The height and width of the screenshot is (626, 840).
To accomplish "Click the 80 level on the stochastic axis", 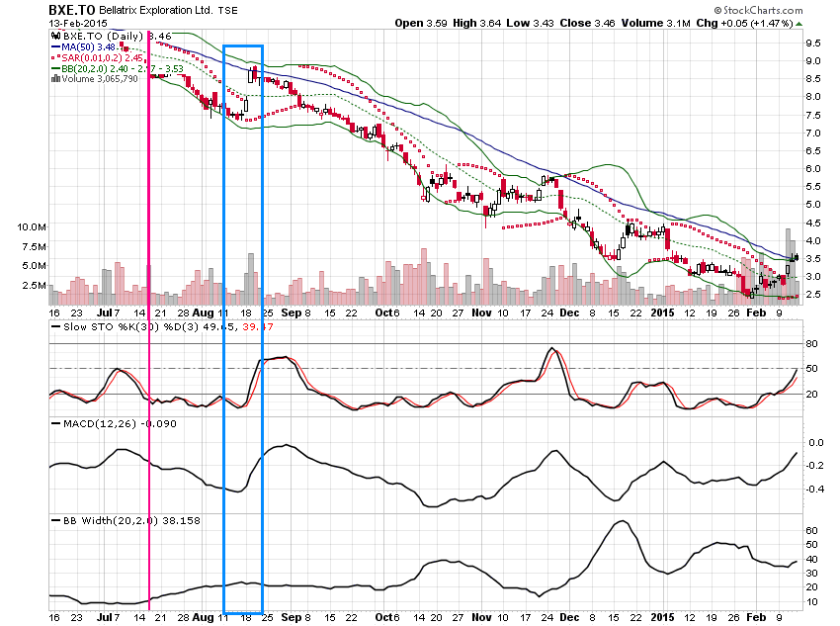I will 811,343.
